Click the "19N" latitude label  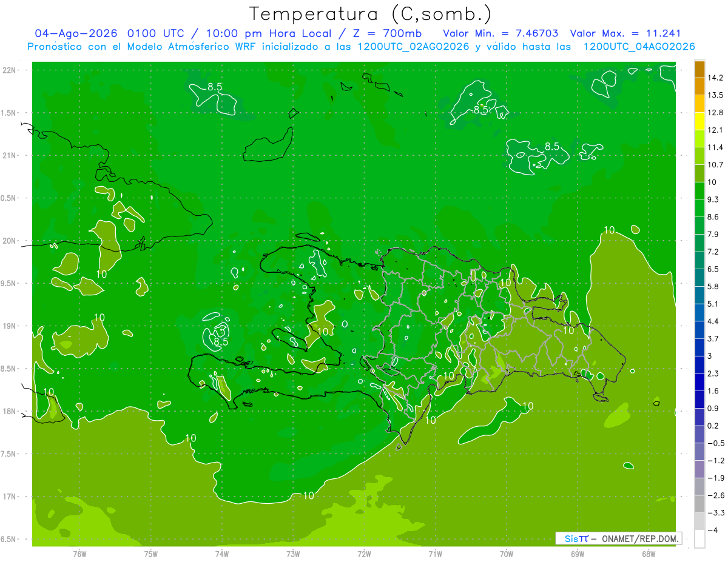click(x=9, y=326)
